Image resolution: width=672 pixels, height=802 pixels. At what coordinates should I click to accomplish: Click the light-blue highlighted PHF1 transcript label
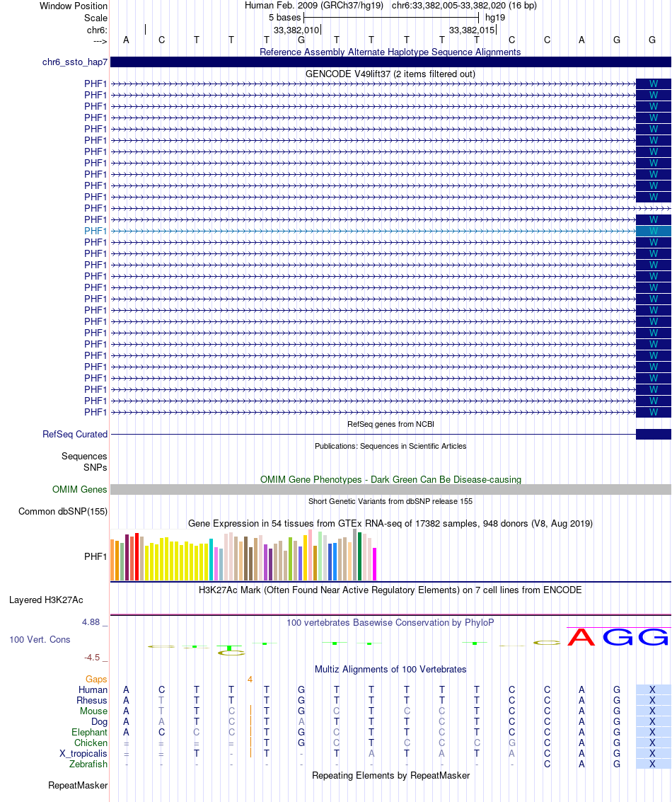click(x=95, y=231)
